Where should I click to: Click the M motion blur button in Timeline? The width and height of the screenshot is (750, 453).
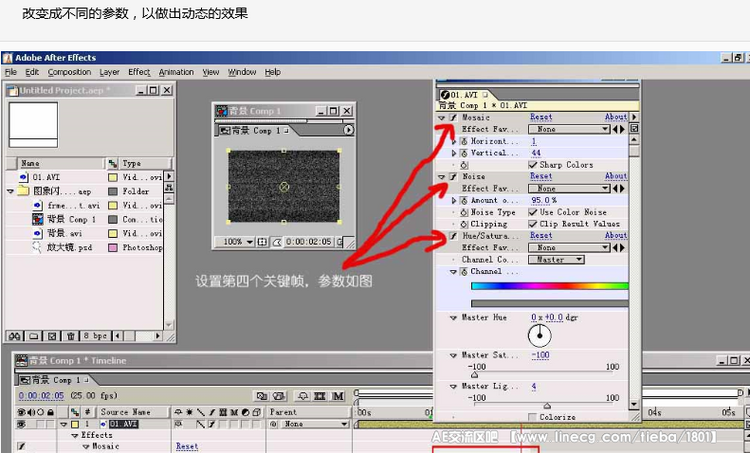coord(338,396)
